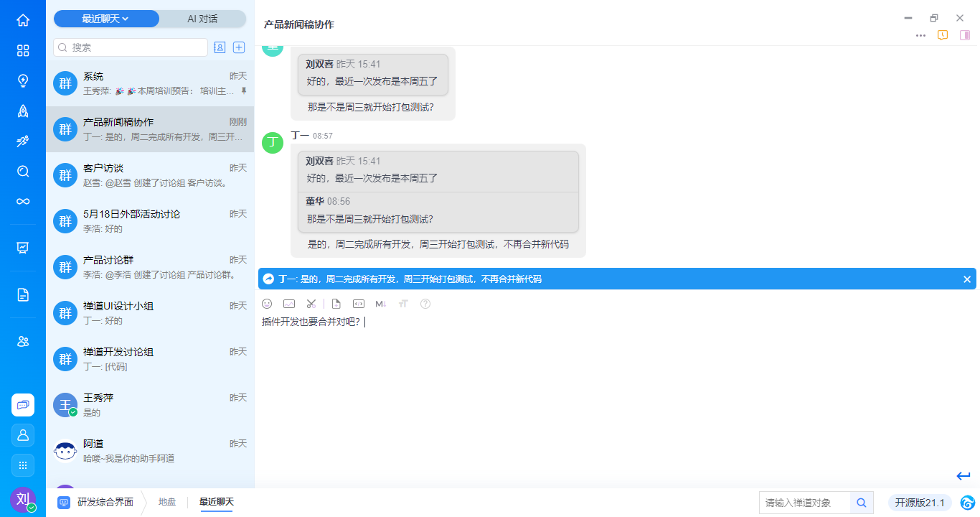Open the emoji picker in chat toolbar

click(268, 304)
